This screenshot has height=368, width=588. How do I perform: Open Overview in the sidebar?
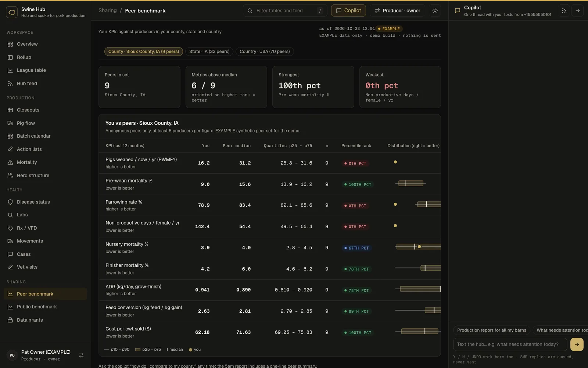click(x=46, y=44)
